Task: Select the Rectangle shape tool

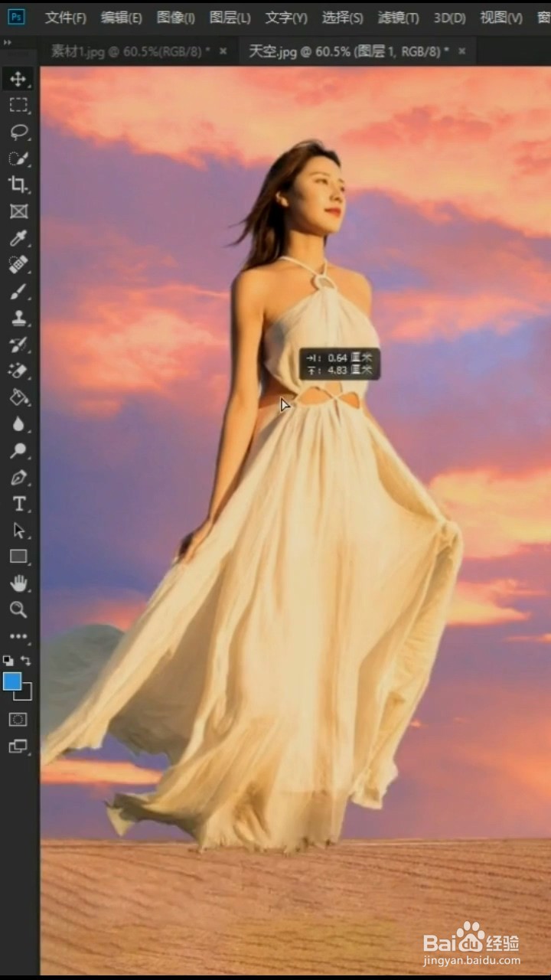Action: pyautogui.click(x=18, y=557)
